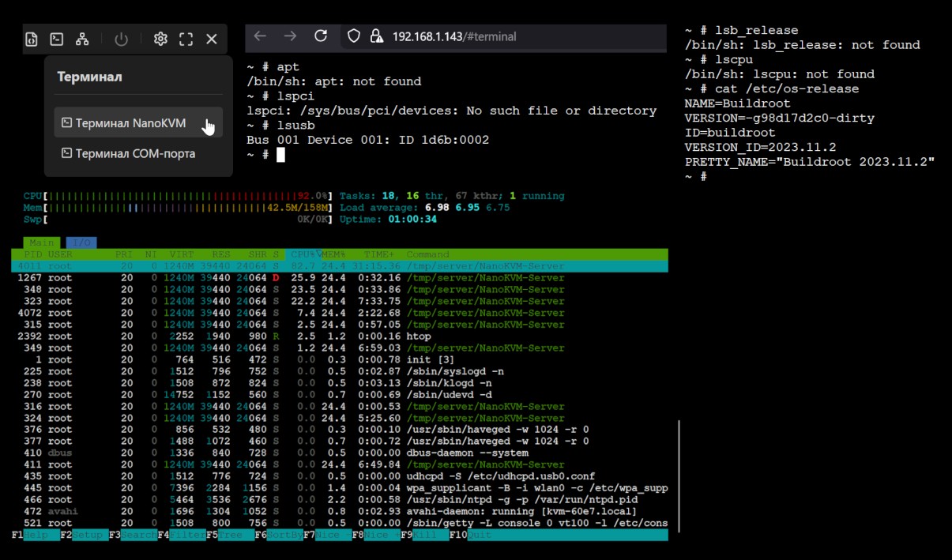Open the settings gear icon
The height and width of the screenshot is (560, 952).
(x=160, y=39)
